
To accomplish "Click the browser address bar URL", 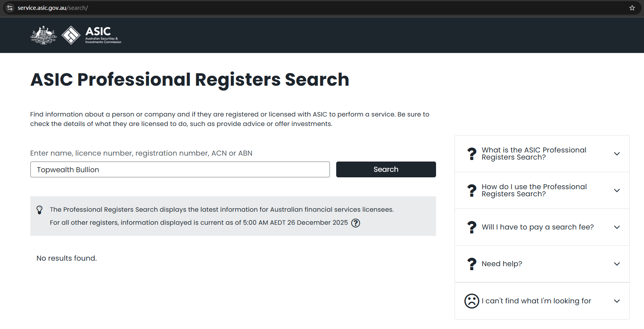I will tap(53, 8).
